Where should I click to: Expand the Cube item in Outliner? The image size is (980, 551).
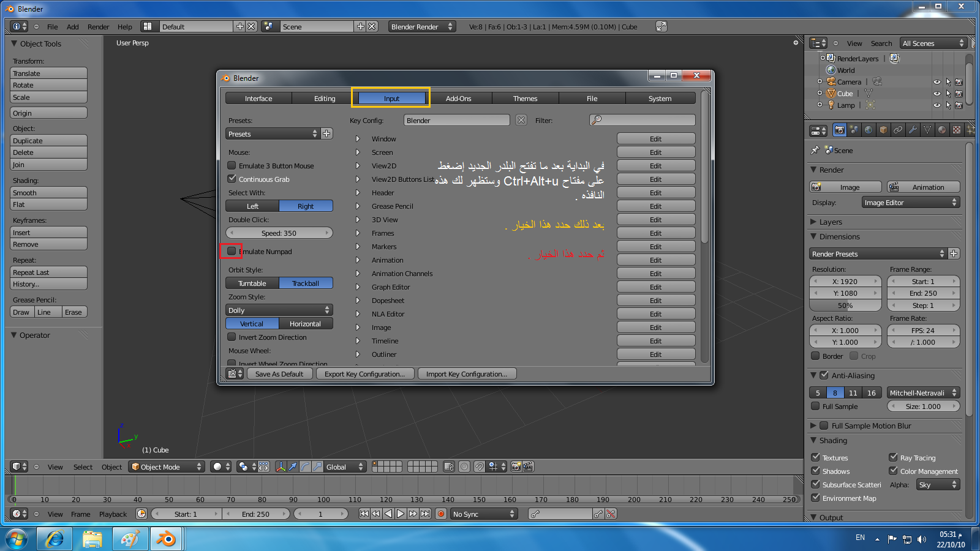820,94
